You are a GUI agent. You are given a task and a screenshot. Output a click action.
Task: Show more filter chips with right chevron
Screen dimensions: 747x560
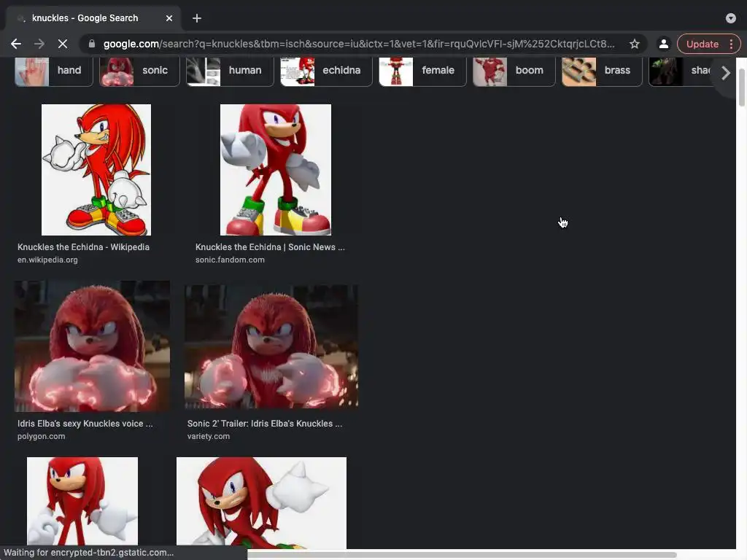pos(726,73)
